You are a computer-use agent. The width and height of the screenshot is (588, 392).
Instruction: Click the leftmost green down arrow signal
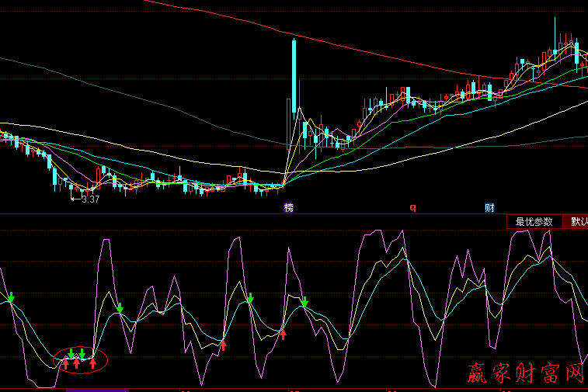pos(11,298)
